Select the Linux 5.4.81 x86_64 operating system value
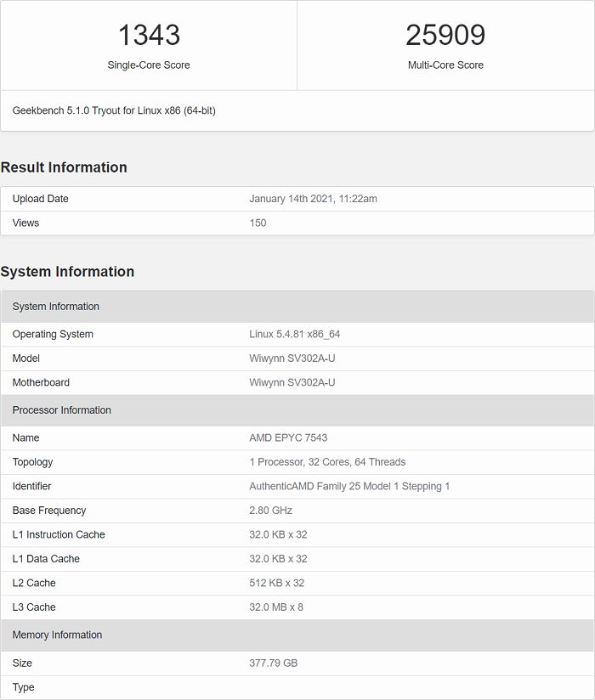 tap(294, 334)
